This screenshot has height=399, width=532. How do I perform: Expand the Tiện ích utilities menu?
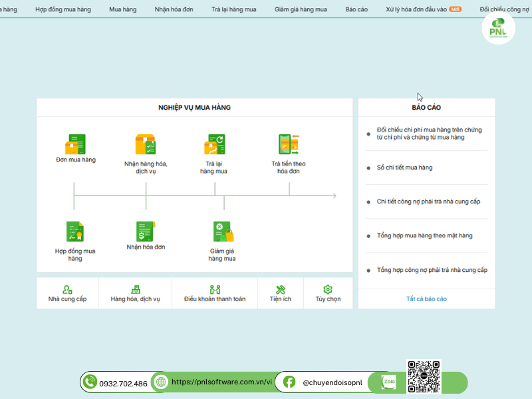(281, 293)
